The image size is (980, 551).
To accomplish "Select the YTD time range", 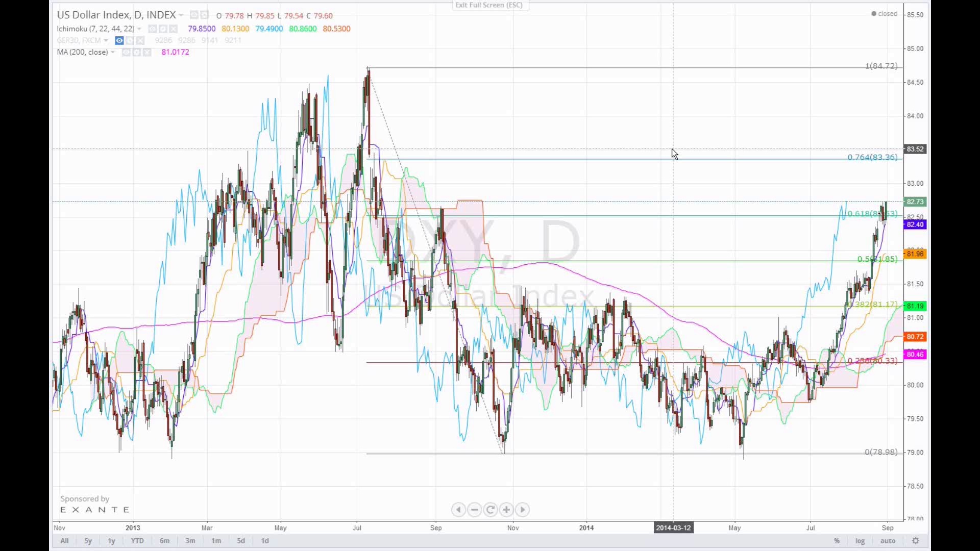I will tap(137, 541).
